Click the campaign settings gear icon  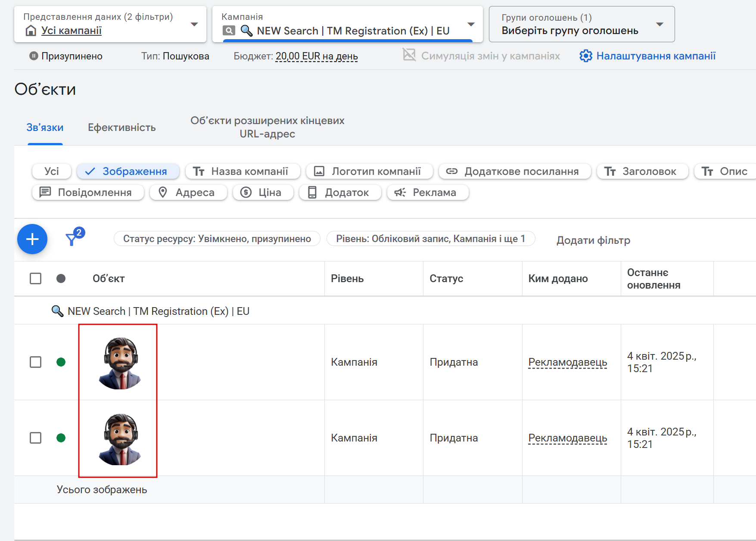[585, 56]
